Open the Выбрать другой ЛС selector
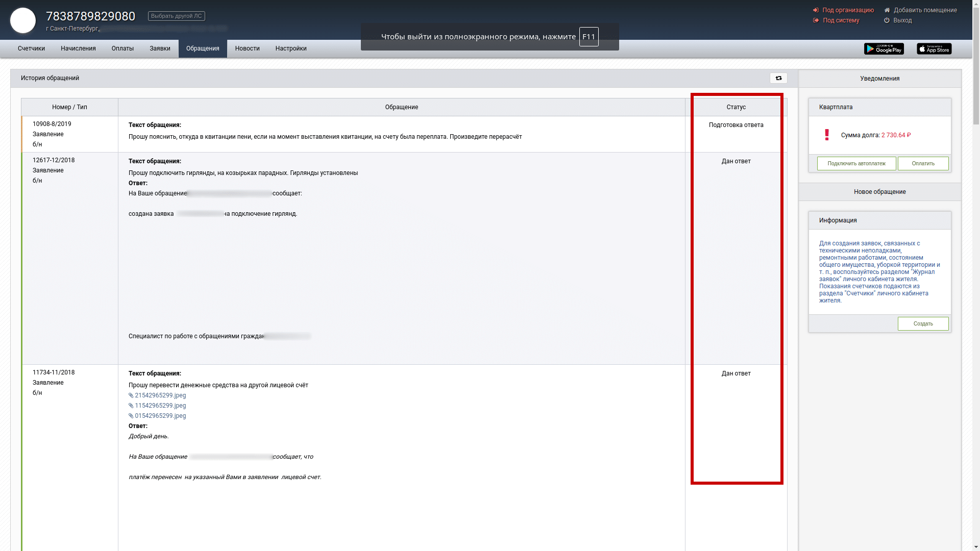The height and width of the screenshot is (551, 980). pyautogui.click(x=177, y=16)
